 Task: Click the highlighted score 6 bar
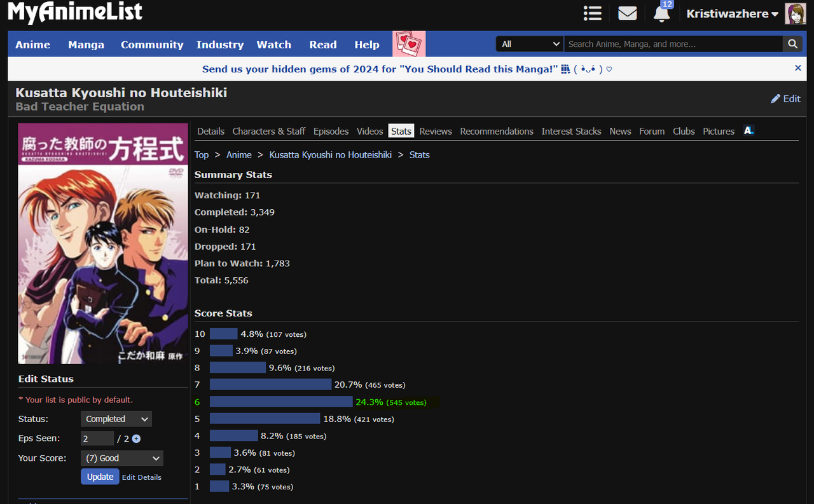pos(281,402)
